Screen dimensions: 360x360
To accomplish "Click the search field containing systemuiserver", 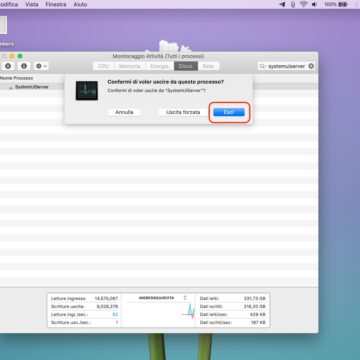I will (x=286, y=66).
